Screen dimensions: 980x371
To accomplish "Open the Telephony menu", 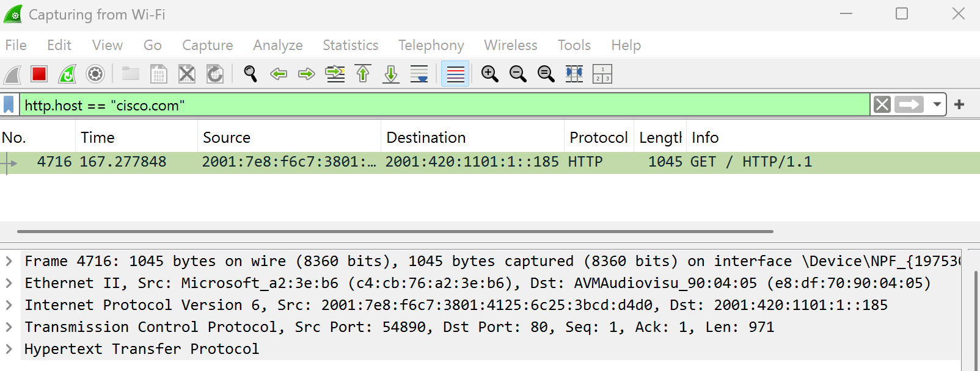I will 431,45.
